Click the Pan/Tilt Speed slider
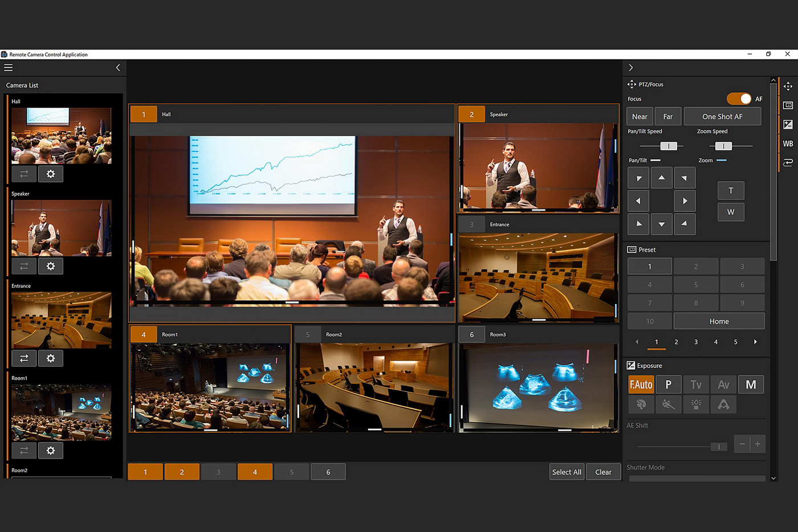 (x=668, y=146)
